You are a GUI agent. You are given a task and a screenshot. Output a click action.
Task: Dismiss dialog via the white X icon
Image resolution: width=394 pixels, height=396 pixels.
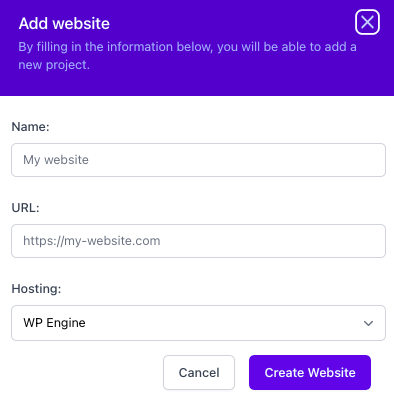pyautogui.click(x=367, y=22)
